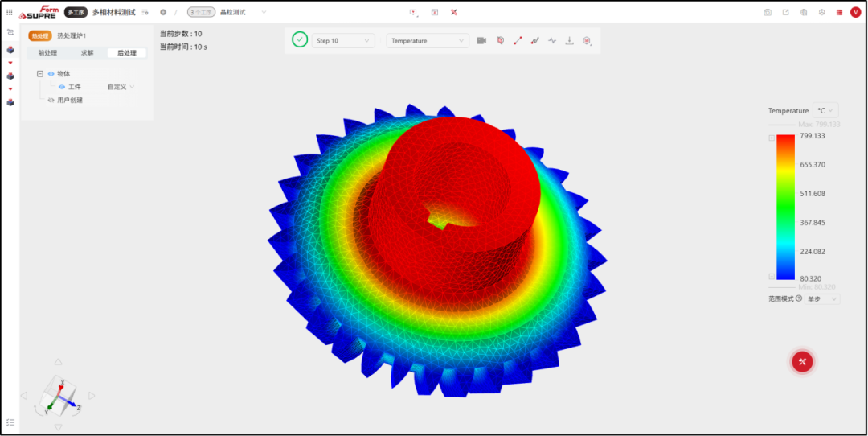The image size is (868, 436).
Task: Click the 多工序 badge button
Action: click(x=76, y=11)
